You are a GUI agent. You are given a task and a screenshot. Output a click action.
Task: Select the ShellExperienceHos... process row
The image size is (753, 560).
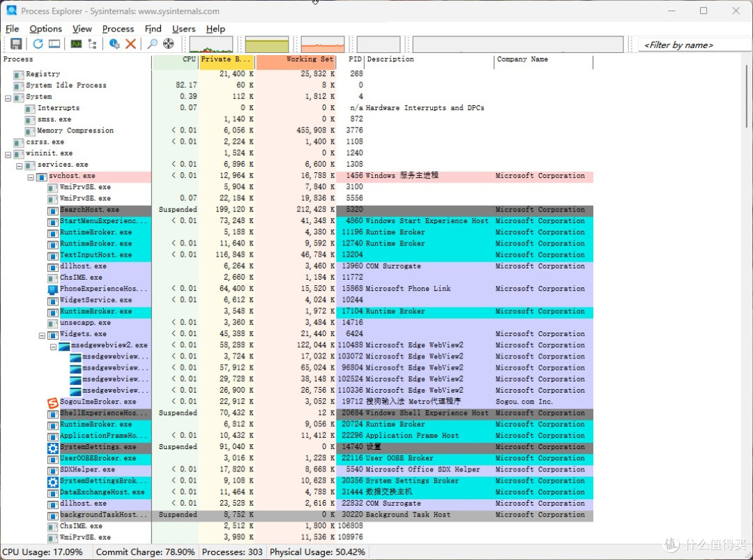[x=297, y=413]
